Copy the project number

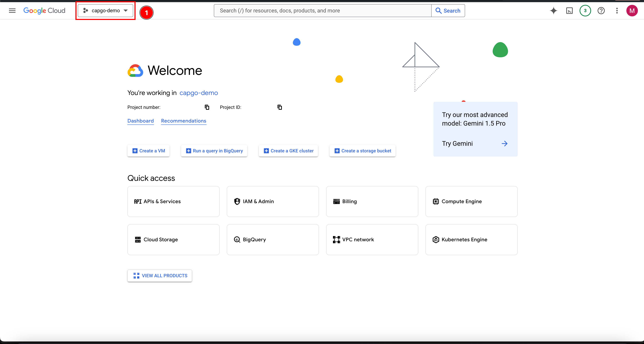coord(207,107)
